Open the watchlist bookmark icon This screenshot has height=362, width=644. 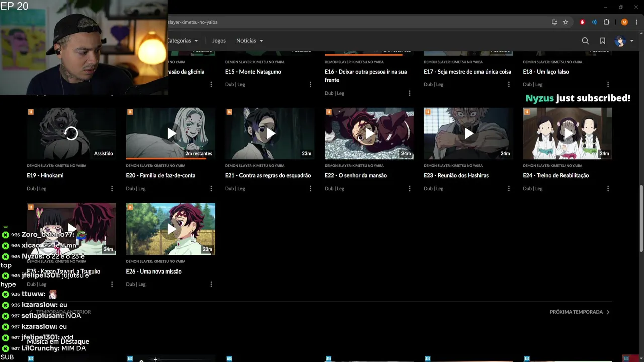(603, 41)
